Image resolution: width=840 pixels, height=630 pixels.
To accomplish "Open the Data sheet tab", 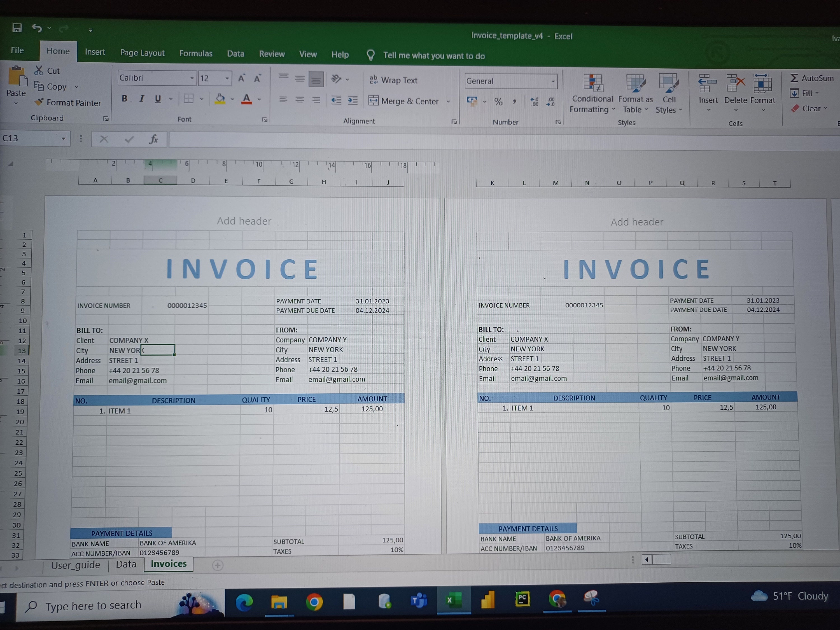I will [x=126, y=564].
